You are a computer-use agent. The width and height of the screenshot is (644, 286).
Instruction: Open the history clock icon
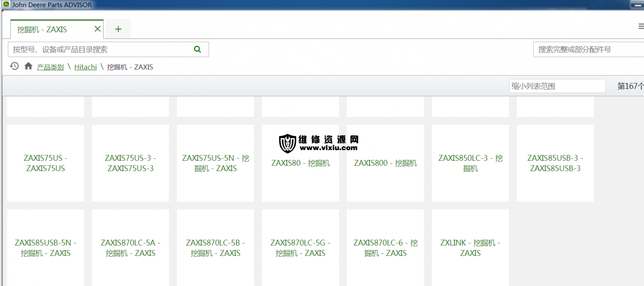click(15, 66)
